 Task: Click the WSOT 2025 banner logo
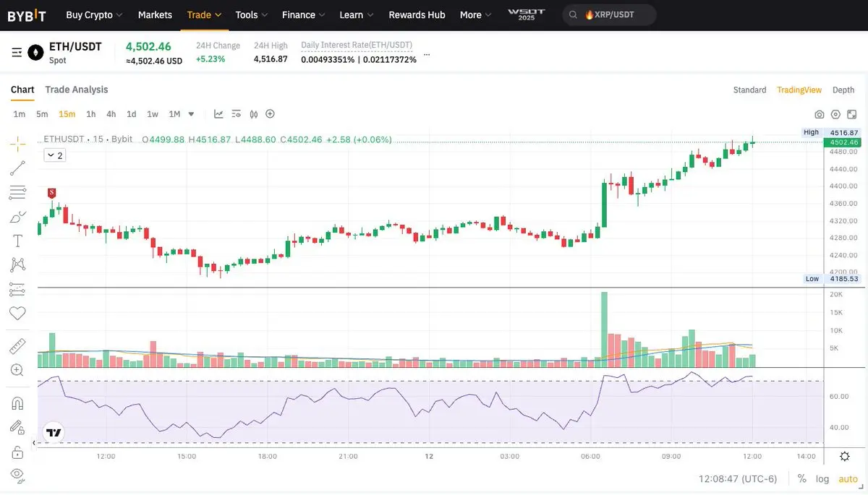click(526, 14)
